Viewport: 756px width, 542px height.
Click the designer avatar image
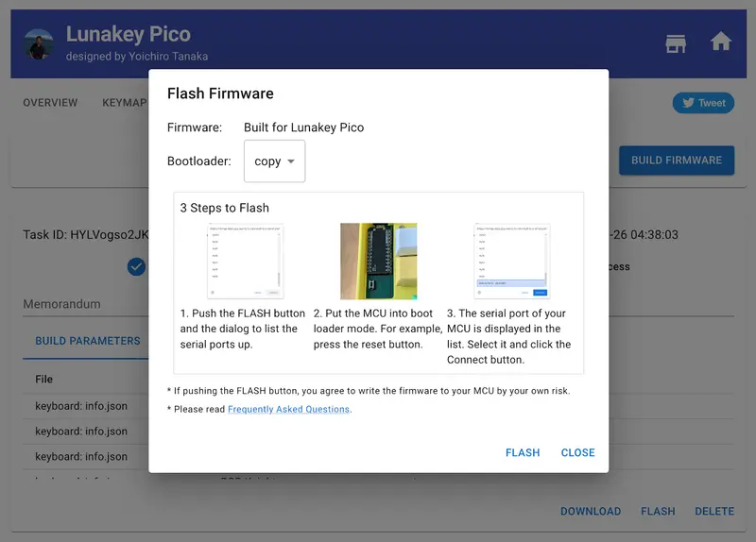click(x=39, y=44)
